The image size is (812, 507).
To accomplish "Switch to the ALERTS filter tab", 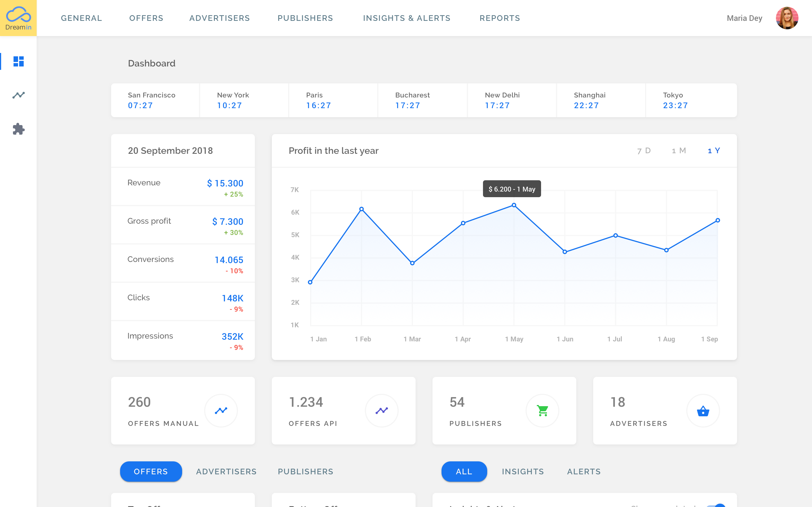I will [584, 472].
